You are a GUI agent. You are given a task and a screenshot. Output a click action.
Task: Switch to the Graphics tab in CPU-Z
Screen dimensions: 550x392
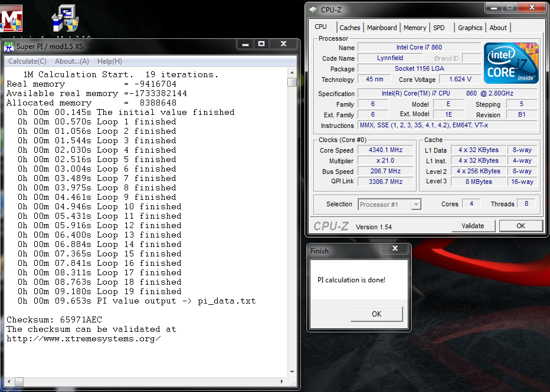tap(470, 28)
